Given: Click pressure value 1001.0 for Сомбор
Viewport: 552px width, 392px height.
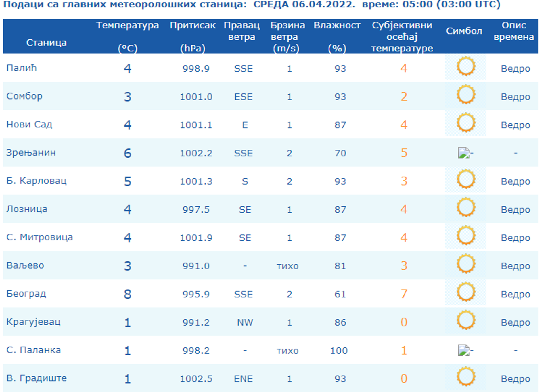Looking at the screenshot, I should coord(196,97).
